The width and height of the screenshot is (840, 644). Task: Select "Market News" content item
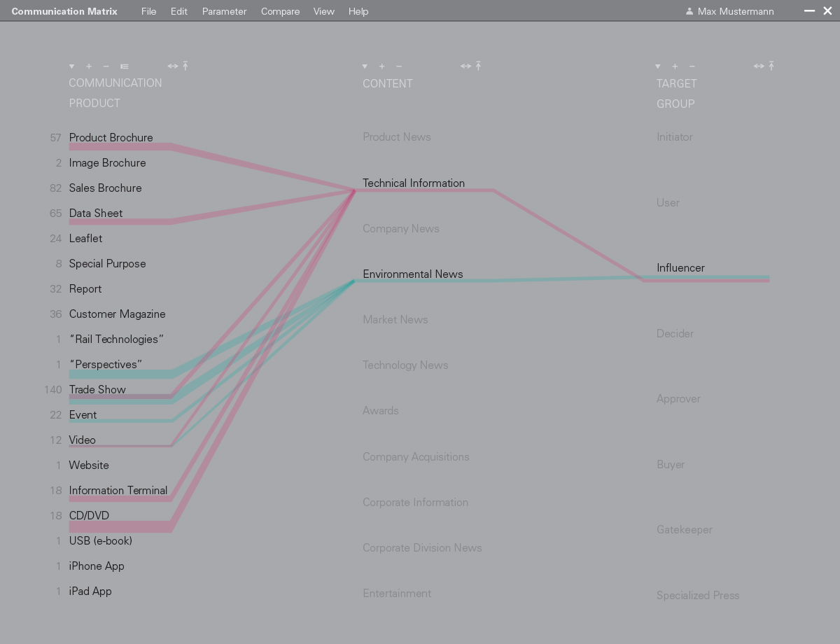click(x=395, y=320)
